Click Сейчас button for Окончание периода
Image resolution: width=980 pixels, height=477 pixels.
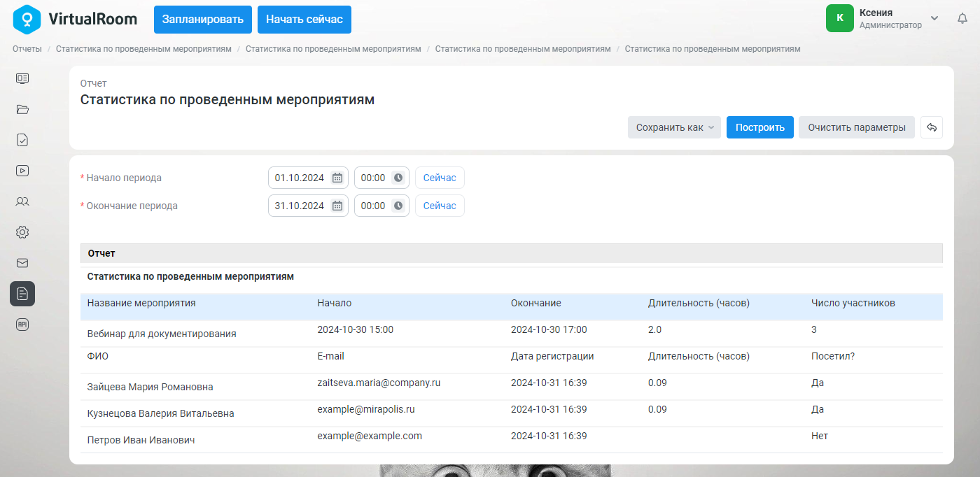click(x=440, y=206)
